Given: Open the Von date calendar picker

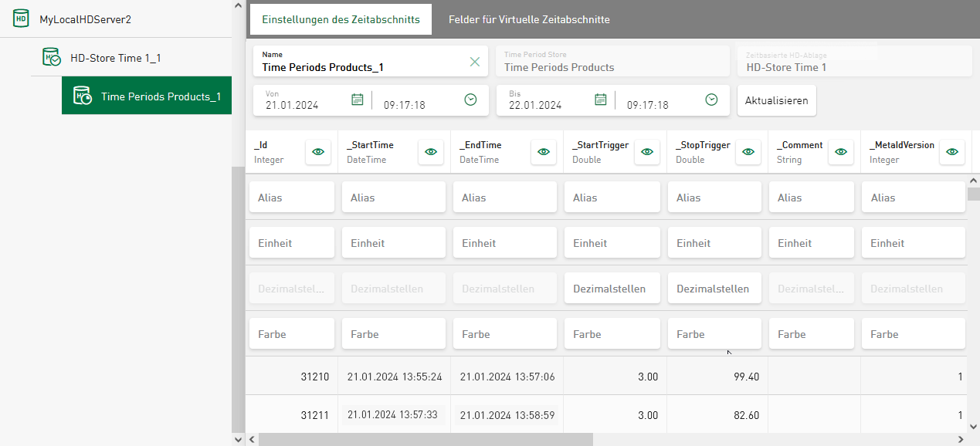Looking at the screenshot, I should coord(357,100).
